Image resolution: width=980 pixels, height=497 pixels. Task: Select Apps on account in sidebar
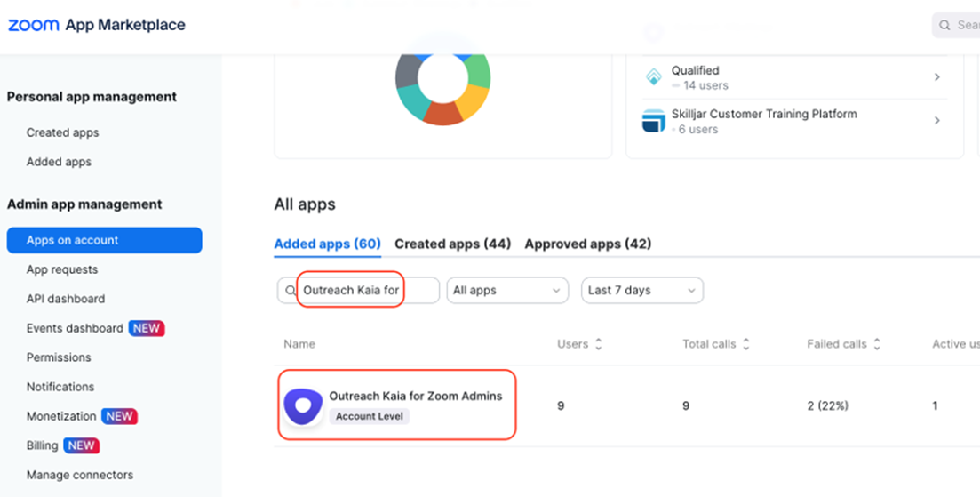pyautogui.click(x=104, y=240)
